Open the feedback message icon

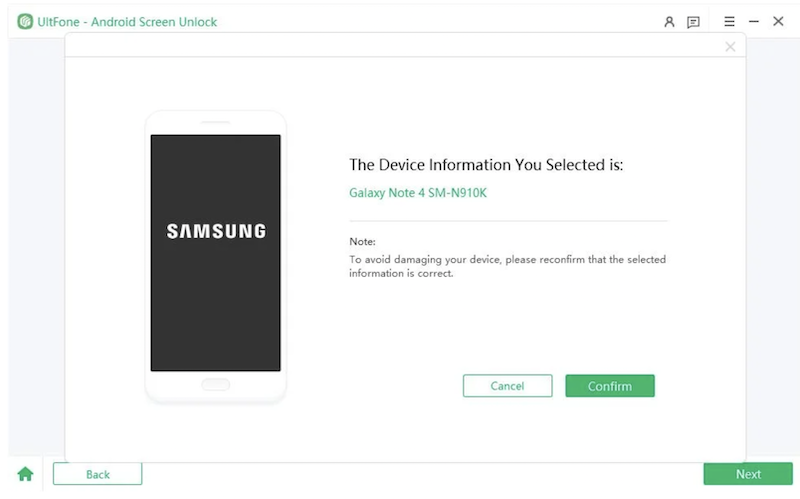pos(693,21)
